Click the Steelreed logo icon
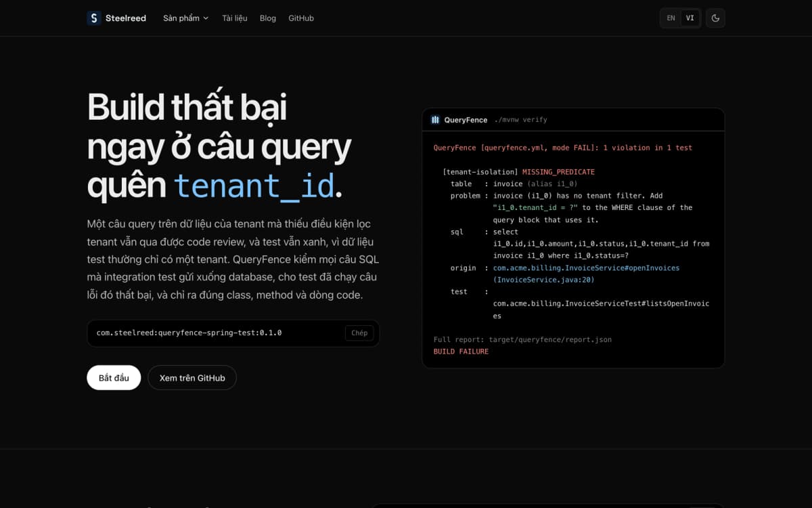 tap(94, 18)
